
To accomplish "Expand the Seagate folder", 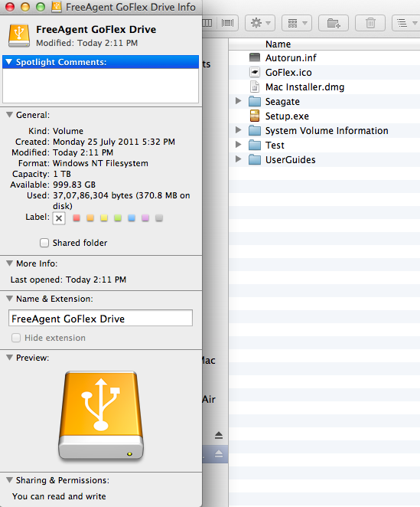I will [239, 101].
